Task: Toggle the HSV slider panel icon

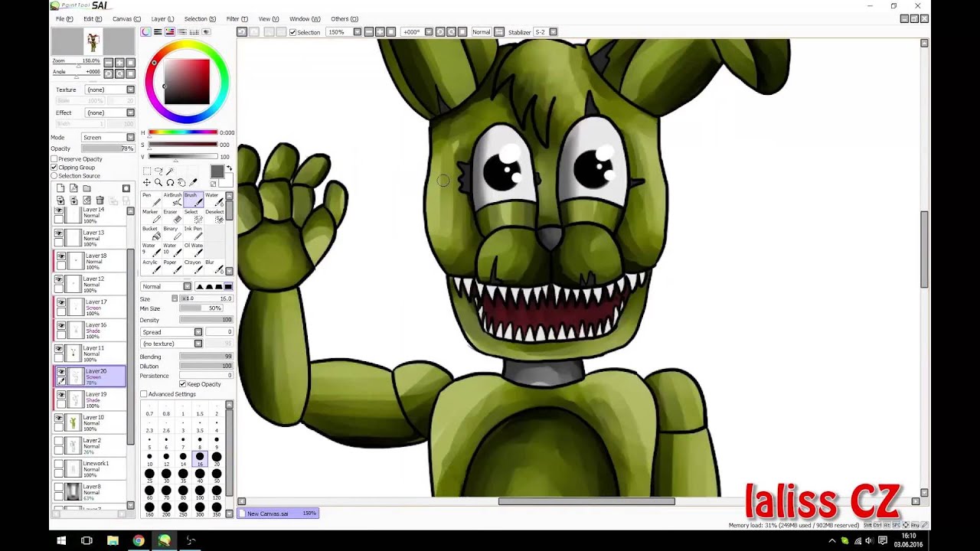Action: point(170,32)
